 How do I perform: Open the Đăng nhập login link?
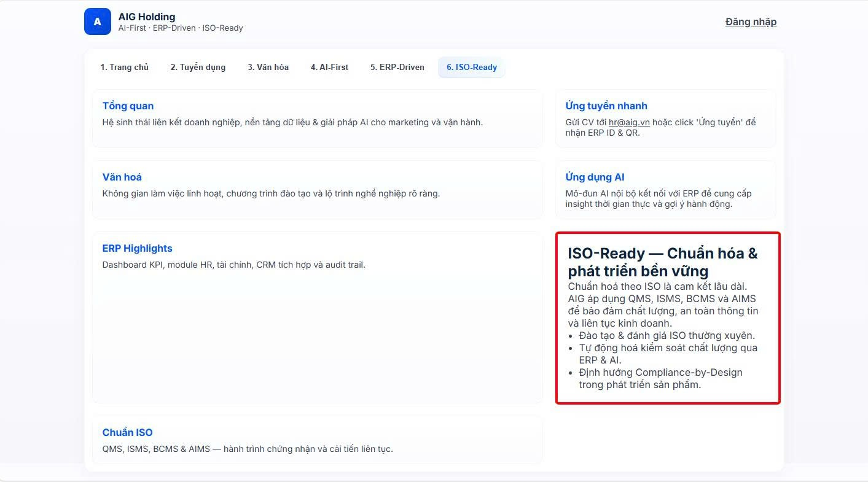[x=751, y=21]
